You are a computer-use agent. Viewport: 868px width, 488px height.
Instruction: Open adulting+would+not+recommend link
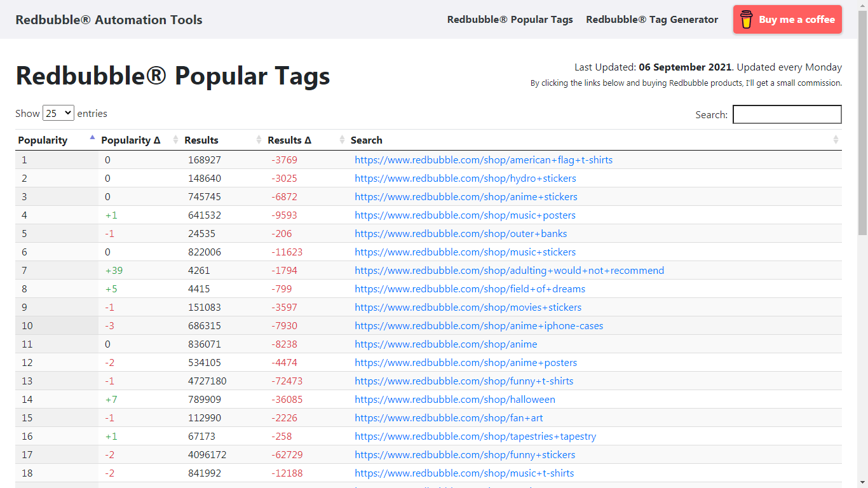click(509, 271)
